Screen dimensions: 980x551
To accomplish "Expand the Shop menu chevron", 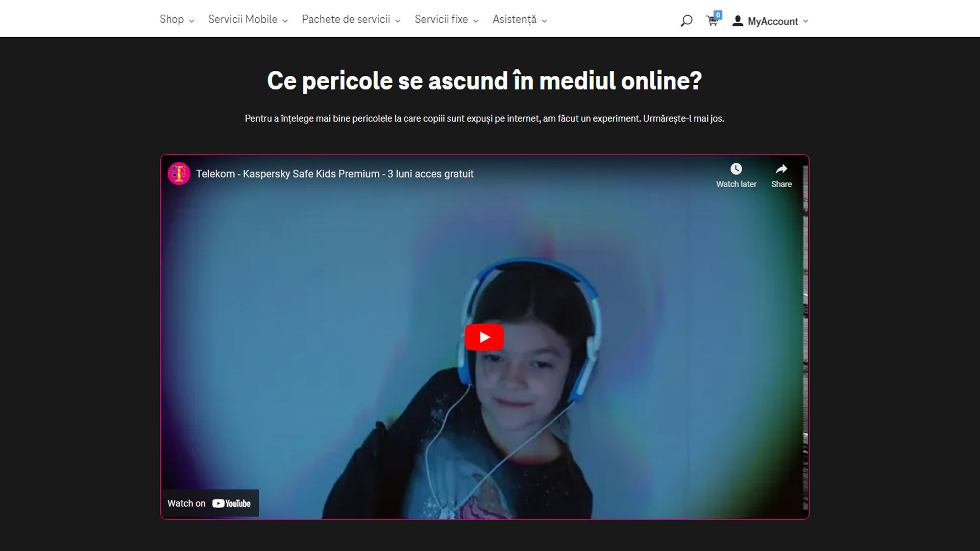I will (191, 21).
